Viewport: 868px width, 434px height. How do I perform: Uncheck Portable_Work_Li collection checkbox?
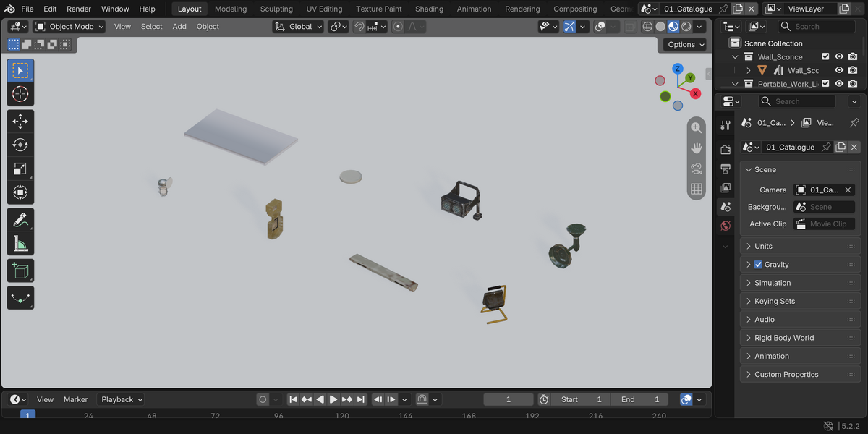(825, 84)
